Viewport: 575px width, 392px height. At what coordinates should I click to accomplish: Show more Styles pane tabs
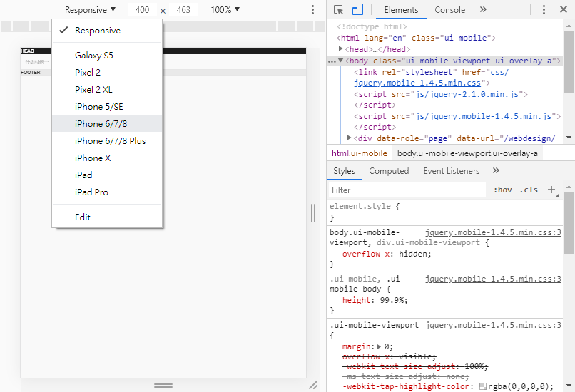[496, 171]
